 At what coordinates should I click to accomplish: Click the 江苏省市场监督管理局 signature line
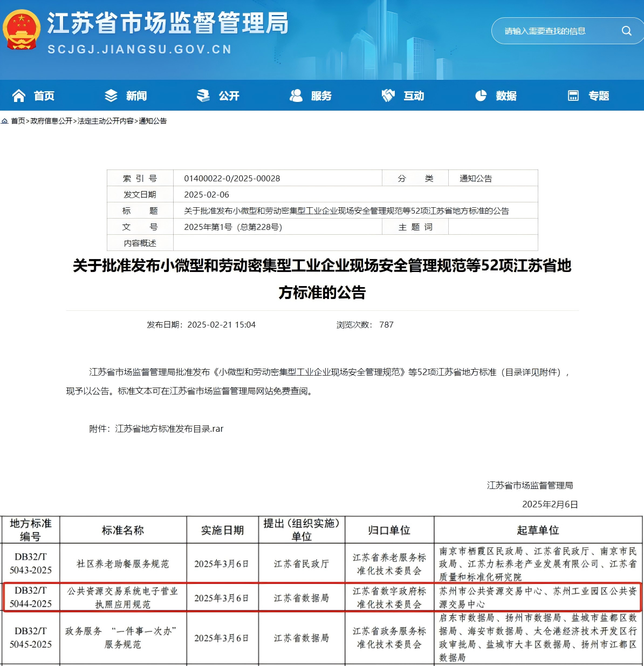(530, 486)
